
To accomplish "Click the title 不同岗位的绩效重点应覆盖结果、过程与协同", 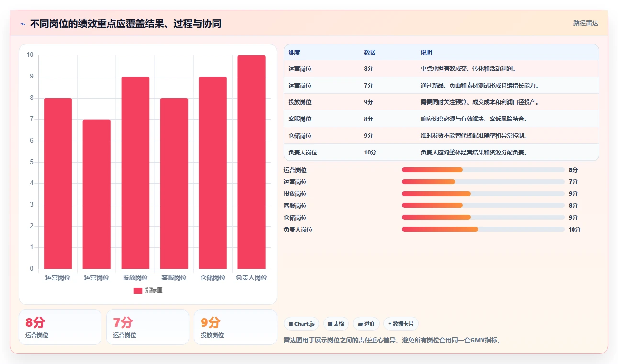I will tap(125, 24).
